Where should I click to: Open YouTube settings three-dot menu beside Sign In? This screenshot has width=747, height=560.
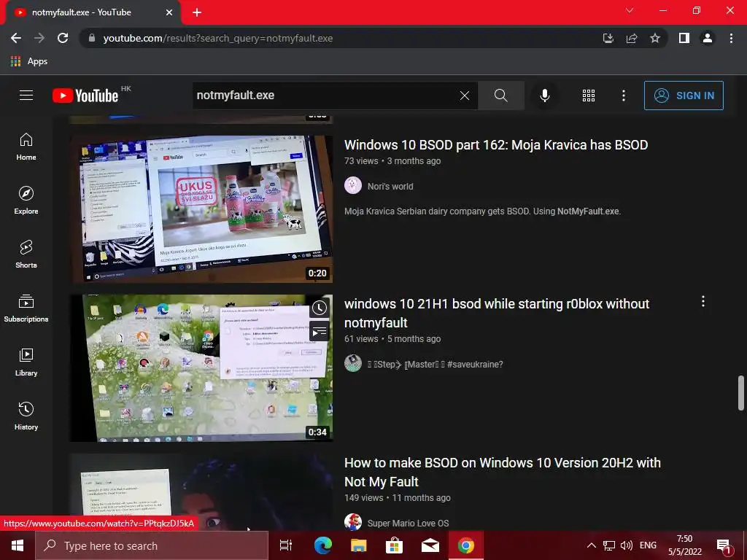click(623, 96)
